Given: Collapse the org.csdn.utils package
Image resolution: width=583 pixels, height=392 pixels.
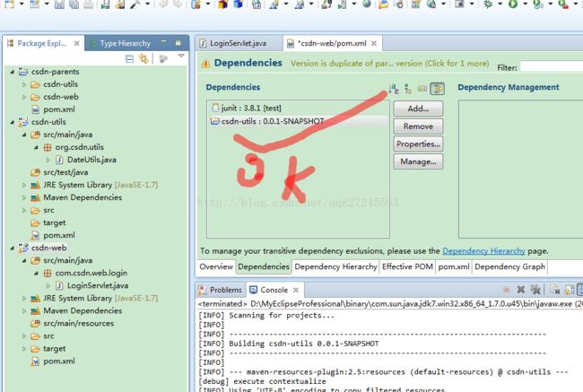Looking at the screenshot, I should click(36, 147).
